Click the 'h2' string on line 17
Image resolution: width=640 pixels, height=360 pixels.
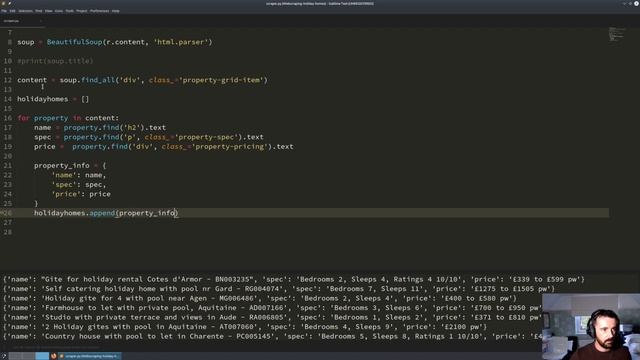[x=132, y=128]
